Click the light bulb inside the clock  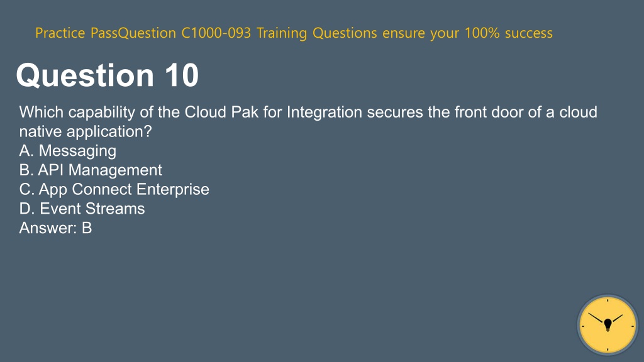pyautogui.click(x=608, y=325)
